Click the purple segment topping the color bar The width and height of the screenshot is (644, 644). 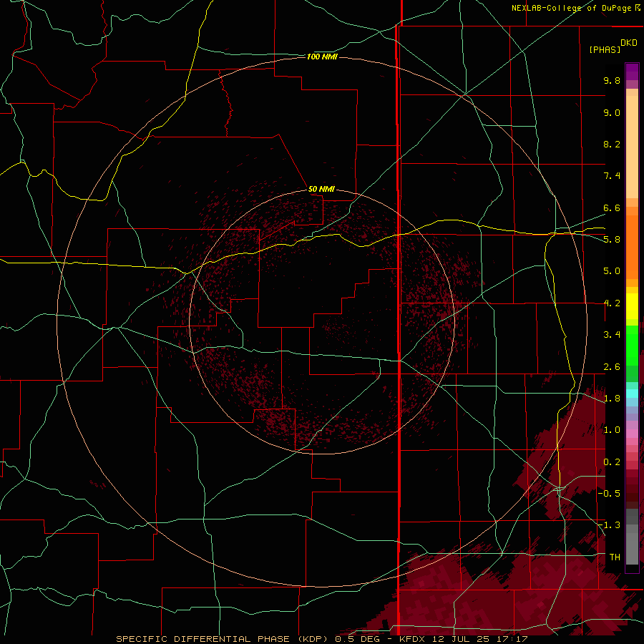pos(632,72)
